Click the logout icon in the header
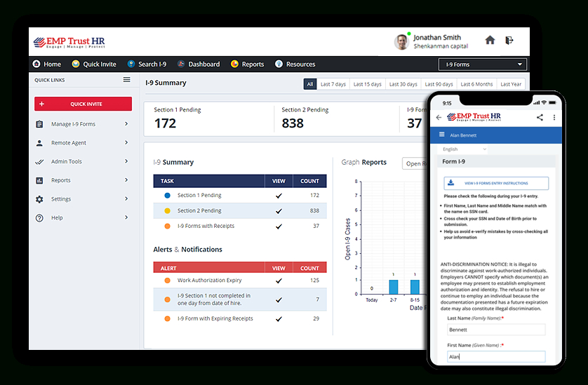 coord(509,40)
